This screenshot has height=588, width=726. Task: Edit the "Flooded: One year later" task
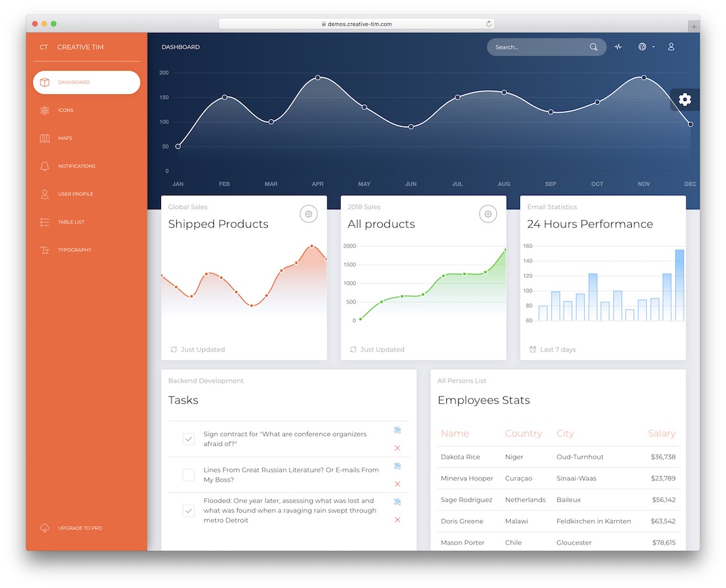(x=397, y=502)
